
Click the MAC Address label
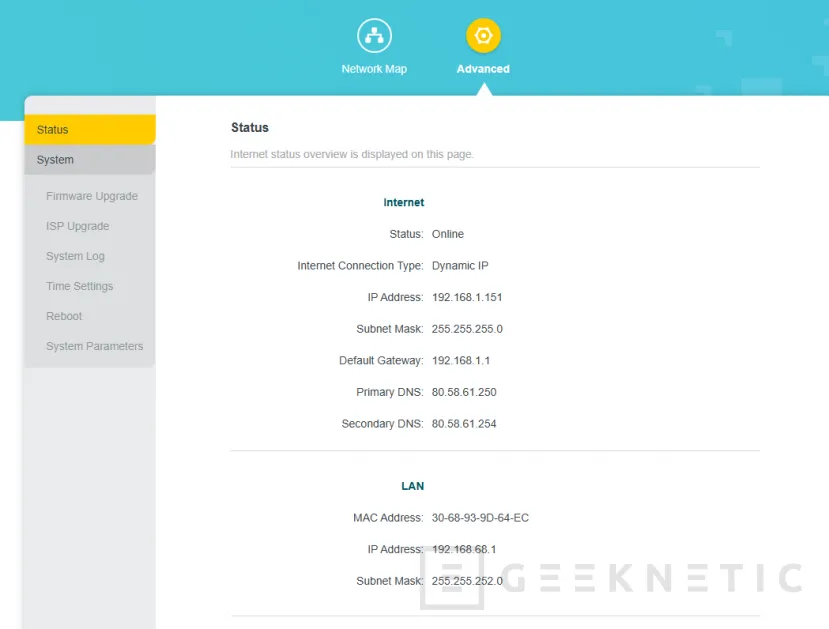click(x=388, y=518)
